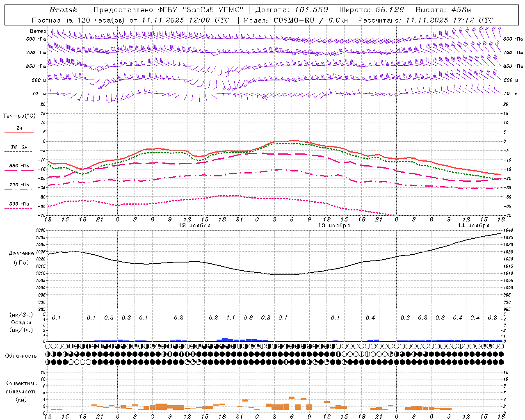
Task: Click the "1.1" three-hour precipitation value
Action: coord(231,318)
